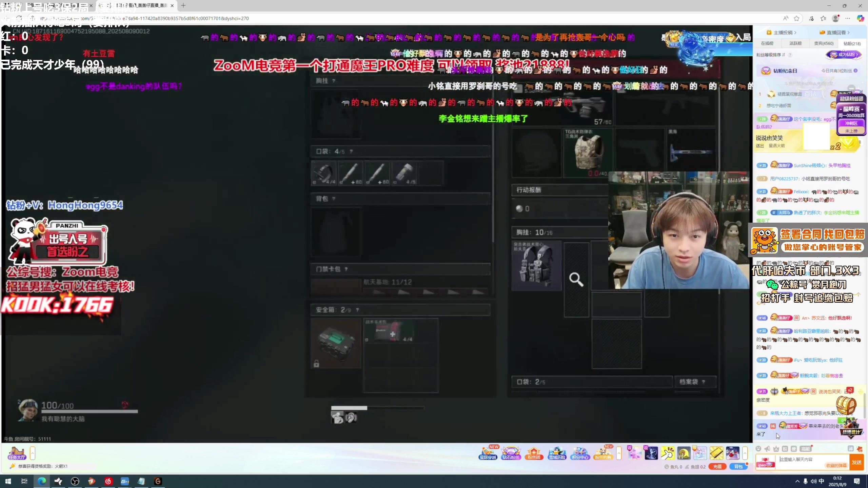
Task: Collapse the 超级粉丝团 widget with minus button
Action: [x=851, y=88]
